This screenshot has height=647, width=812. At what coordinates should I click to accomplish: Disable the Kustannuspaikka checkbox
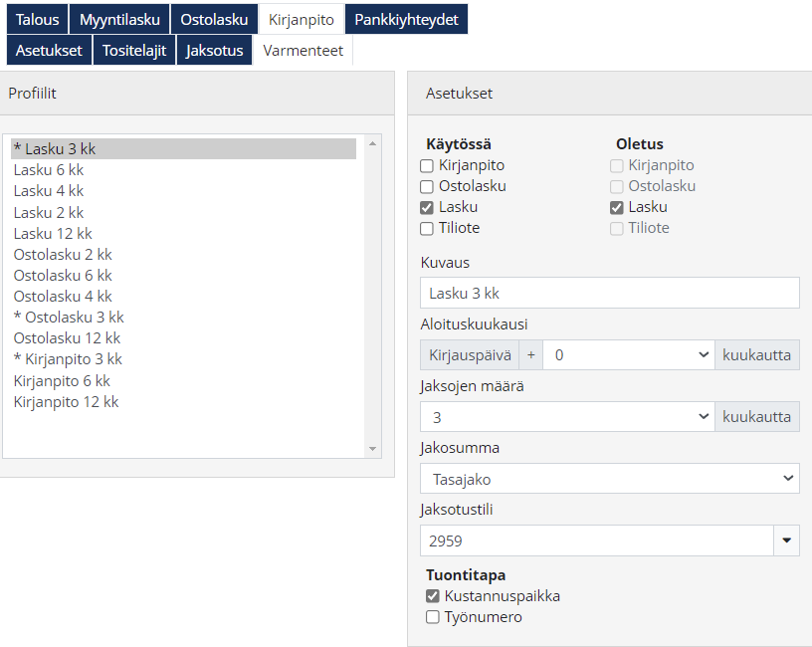(433, 596)
